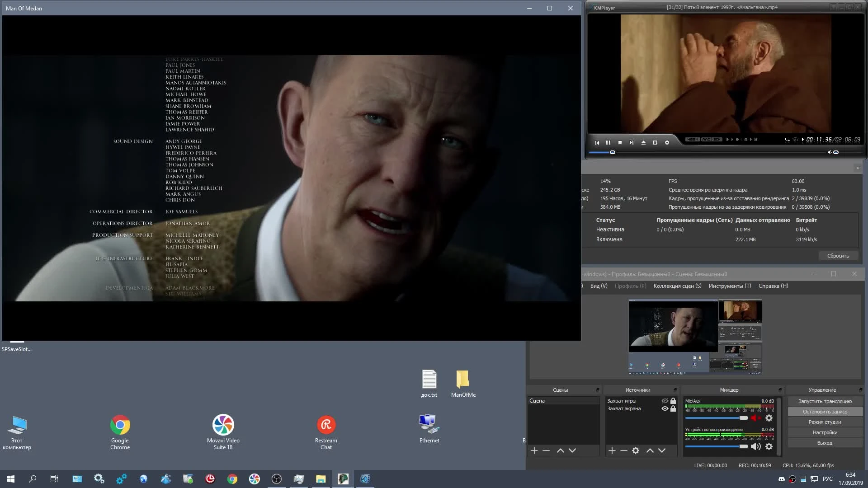The image size is (868, 488).
Task: Unlock the Захват экрана source
Action: pyautogui.click(x=673, y=408)
